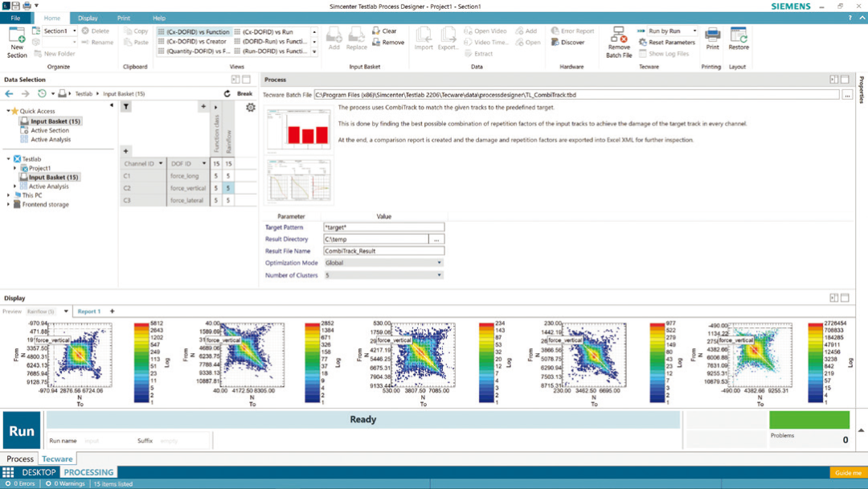
Task: Open the Run by Run dropdown
Action: (694, 31)
